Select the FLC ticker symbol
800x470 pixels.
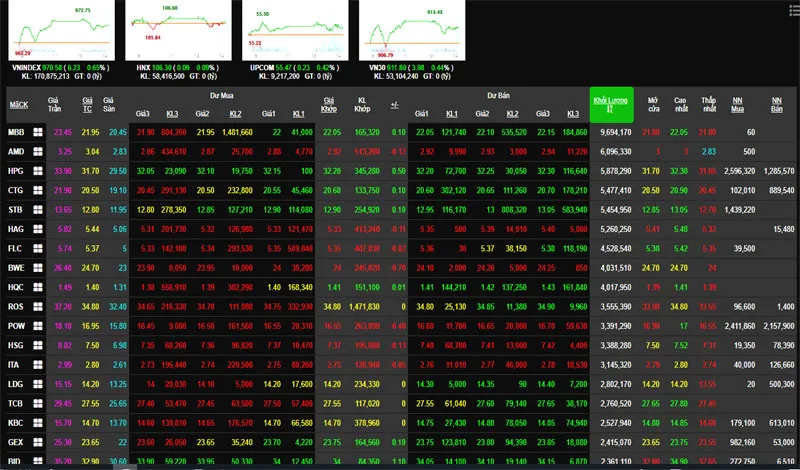click(x=15, y=249)
